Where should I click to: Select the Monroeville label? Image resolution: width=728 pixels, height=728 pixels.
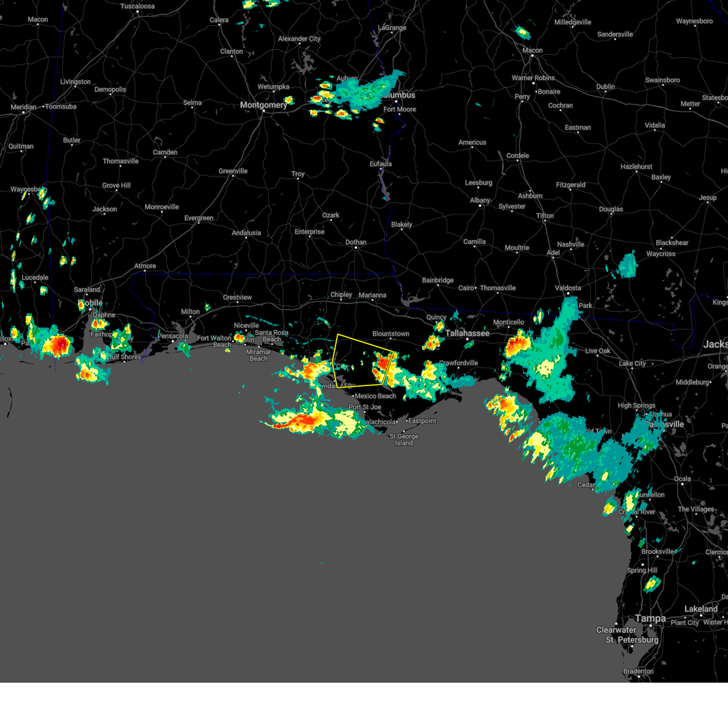(x=162, y=207)
